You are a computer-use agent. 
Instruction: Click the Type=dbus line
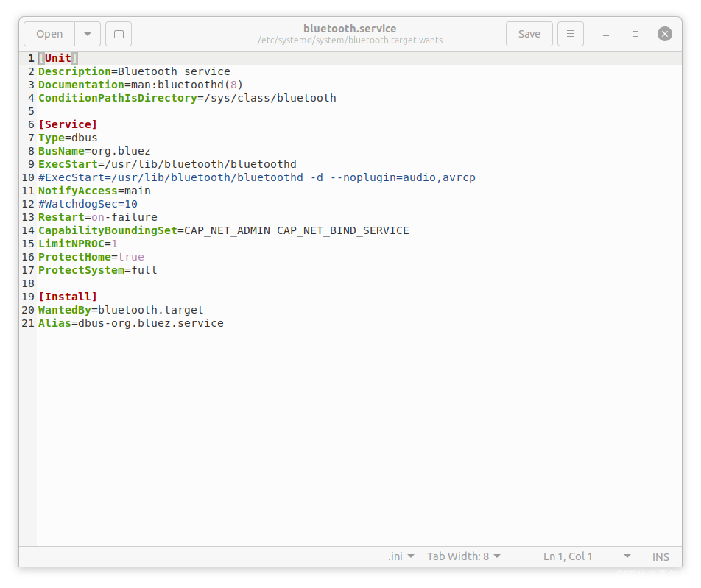coord(68,138)
